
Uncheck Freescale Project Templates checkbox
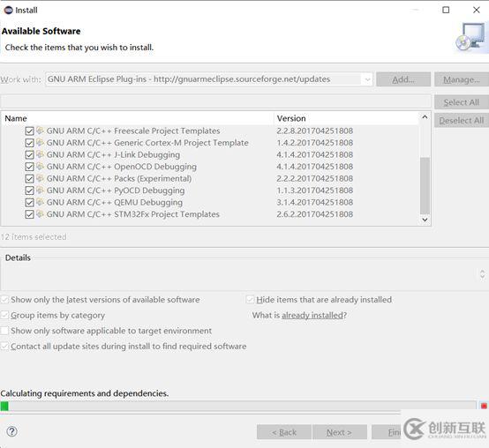click(29, 131)
